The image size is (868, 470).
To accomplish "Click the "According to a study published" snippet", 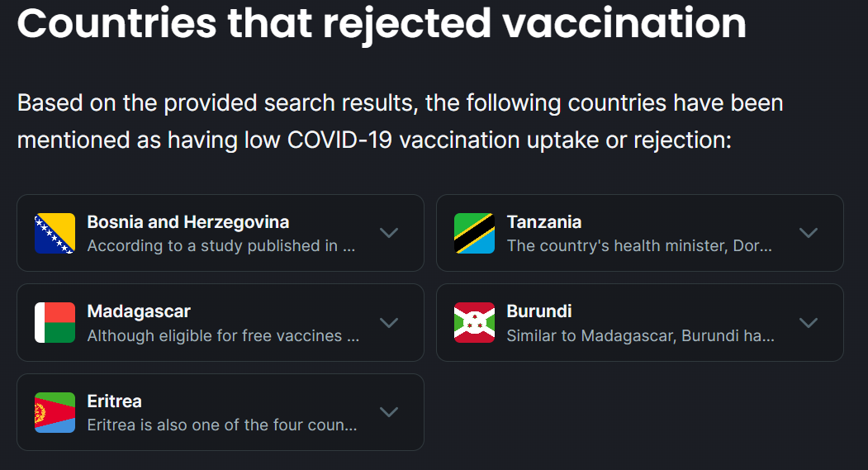I will (x=223, y=245).
